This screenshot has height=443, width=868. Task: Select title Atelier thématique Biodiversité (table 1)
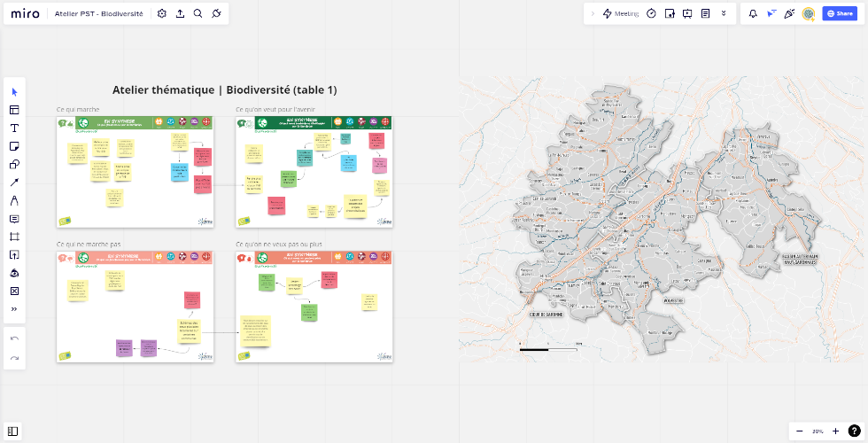pyautogui.click(x=225, y=89)
